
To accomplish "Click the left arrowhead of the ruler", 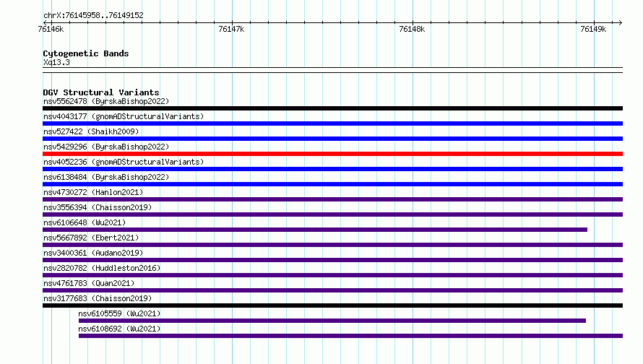I will point(45,22).
